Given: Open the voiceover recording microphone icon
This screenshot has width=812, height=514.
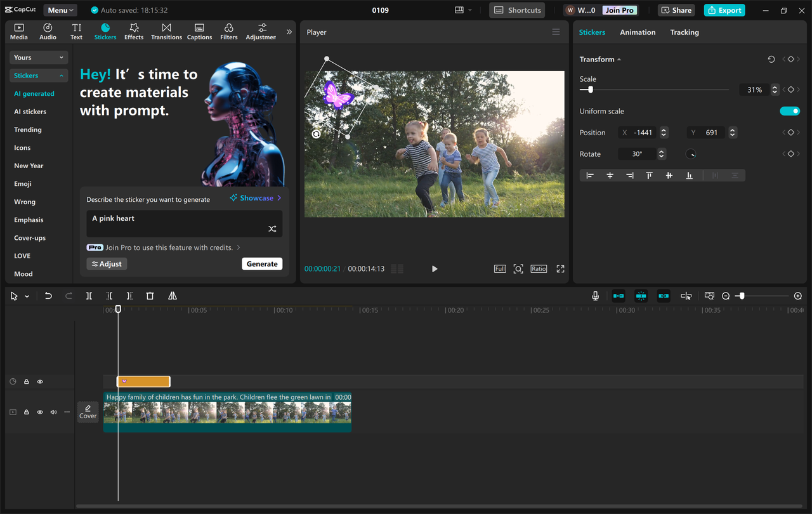Looking at the screenshot, I should coord(595,296).
